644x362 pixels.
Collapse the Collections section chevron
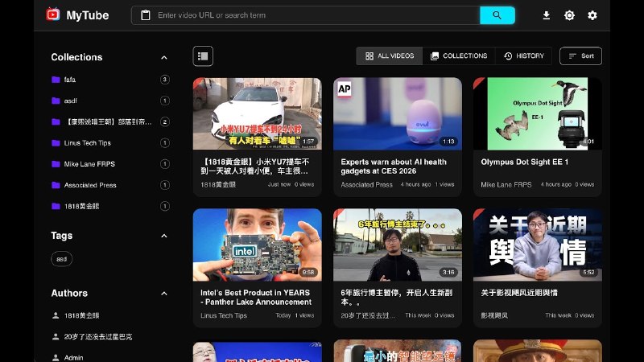point(164,57)
